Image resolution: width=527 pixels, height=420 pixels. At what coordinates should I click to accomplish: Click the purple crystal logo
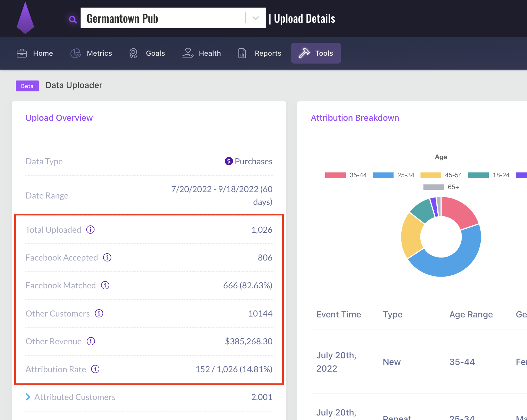[25, 18]
